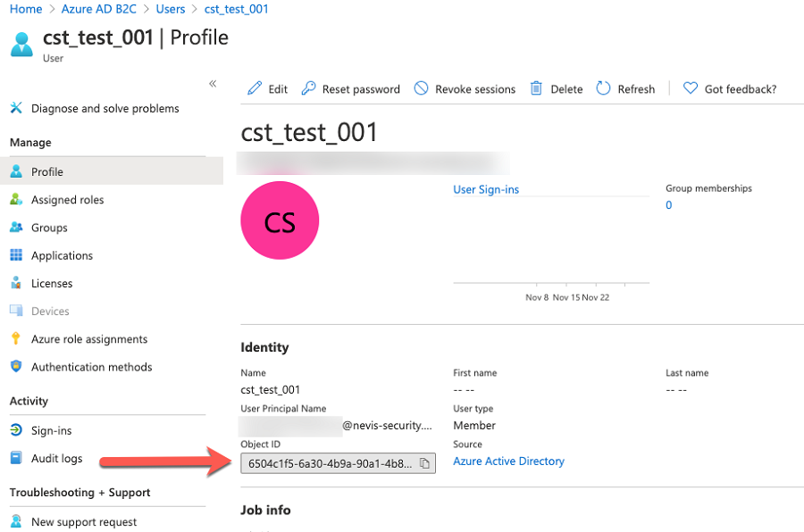Go to Home breadcrumb
Viewport: 804px width, 532px height.
tap(26, 9)
